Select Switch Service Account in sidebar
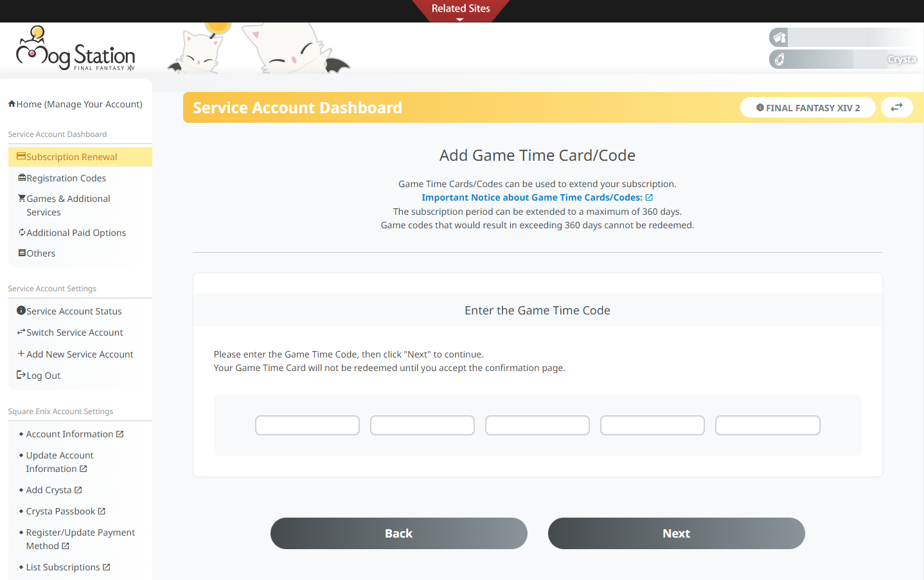The height and width of the screenshot is (580, 924). (x=75, y=332)
